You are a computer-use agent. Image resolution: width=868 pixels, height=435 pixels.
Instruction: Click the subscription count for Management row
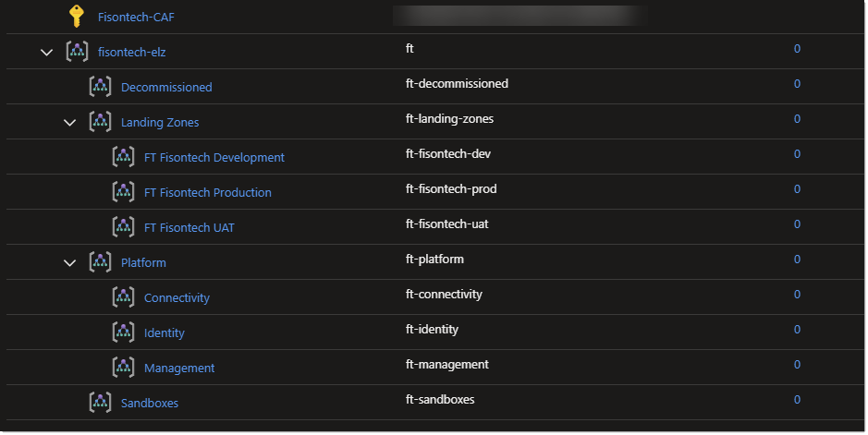[797, 364]
